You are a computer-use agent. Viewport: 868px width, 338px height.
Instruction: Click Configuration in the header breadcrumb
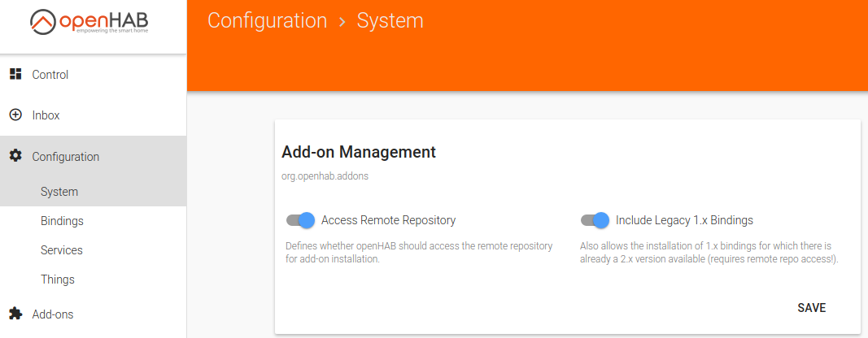(x=267, y=20)
